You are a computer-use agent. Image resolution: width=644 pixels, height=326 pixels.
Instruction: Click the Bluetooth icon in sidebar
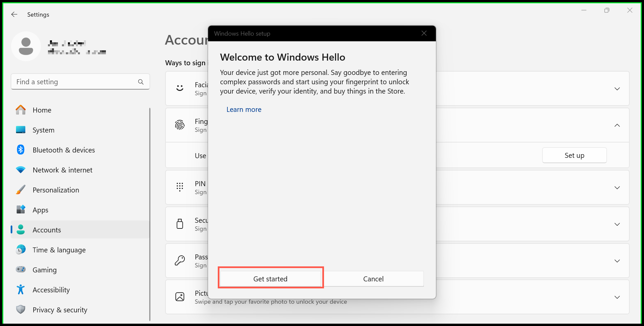tap(21, 150)
